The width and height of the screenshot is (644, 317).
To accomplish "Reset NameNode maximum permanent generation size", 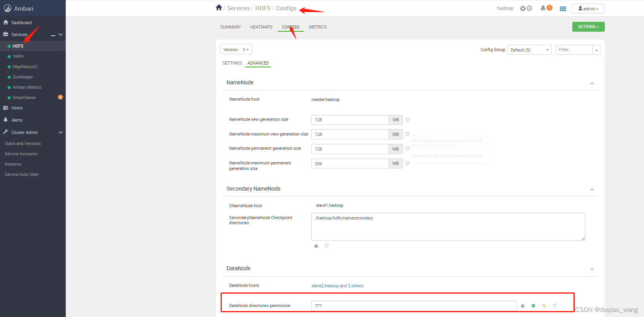I will [408, 163].
